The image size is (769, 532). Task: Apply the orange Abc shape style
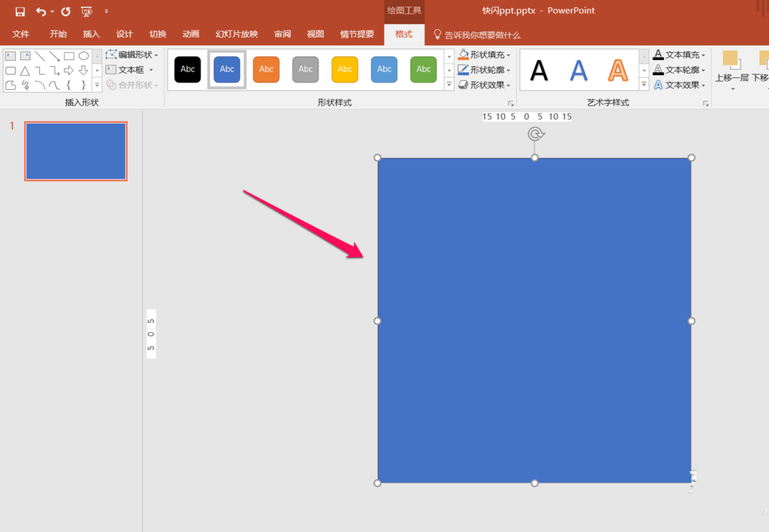pos(266,69)
